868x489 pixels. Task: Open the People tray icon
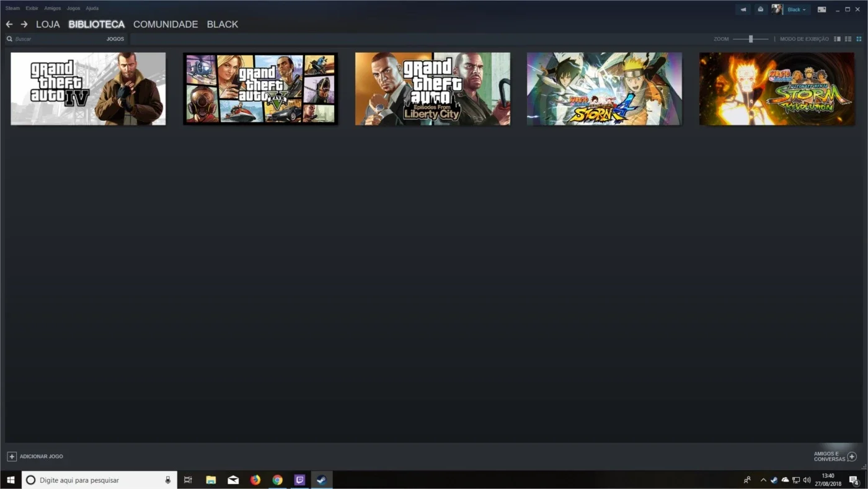pos(747,480)
